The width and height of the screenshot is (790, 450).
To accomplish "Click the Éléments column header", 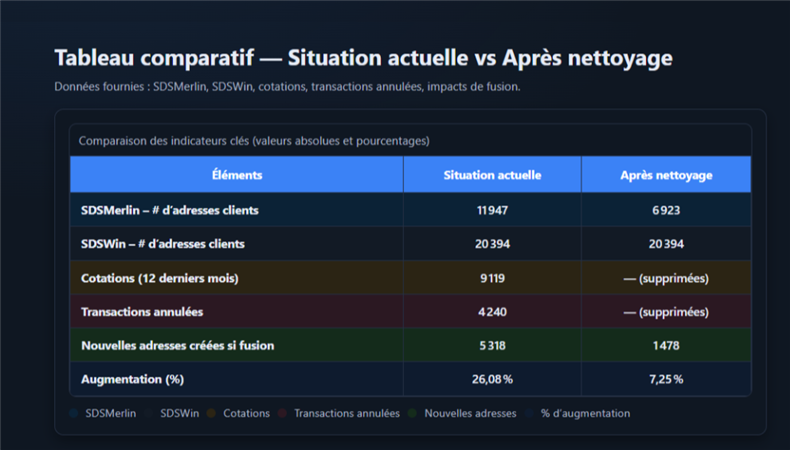I will 237,175.
